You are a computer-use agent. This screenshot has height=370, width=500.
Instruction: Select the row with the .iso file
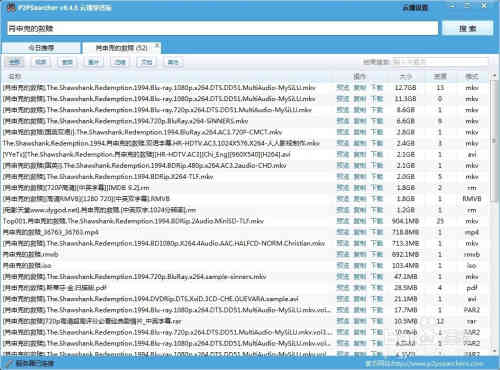point(246,265)
